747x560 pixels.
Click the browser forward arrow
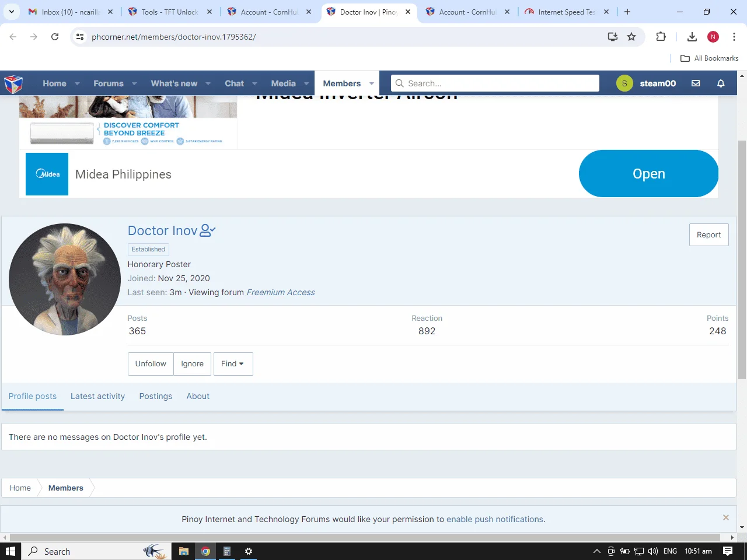(x=34, y=37)
